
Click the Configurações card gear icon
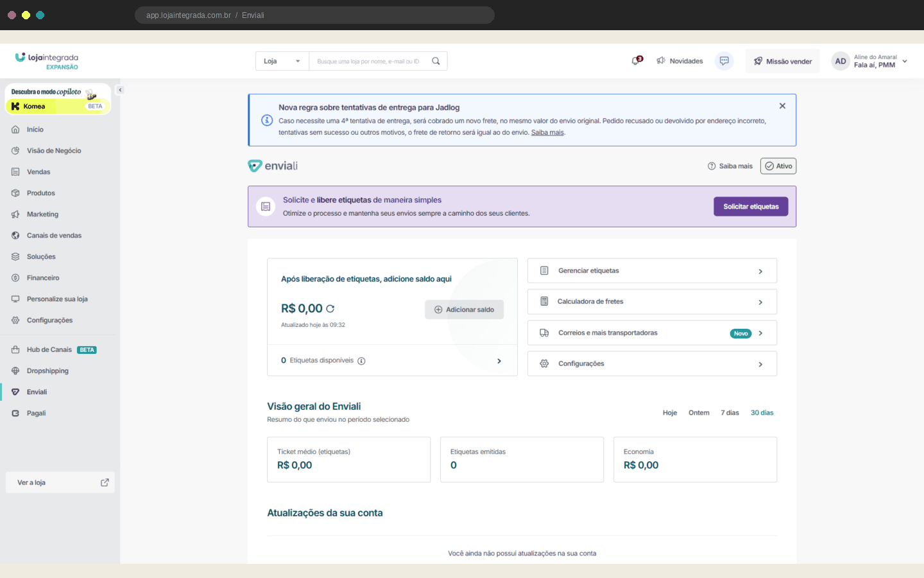point(544,364)
